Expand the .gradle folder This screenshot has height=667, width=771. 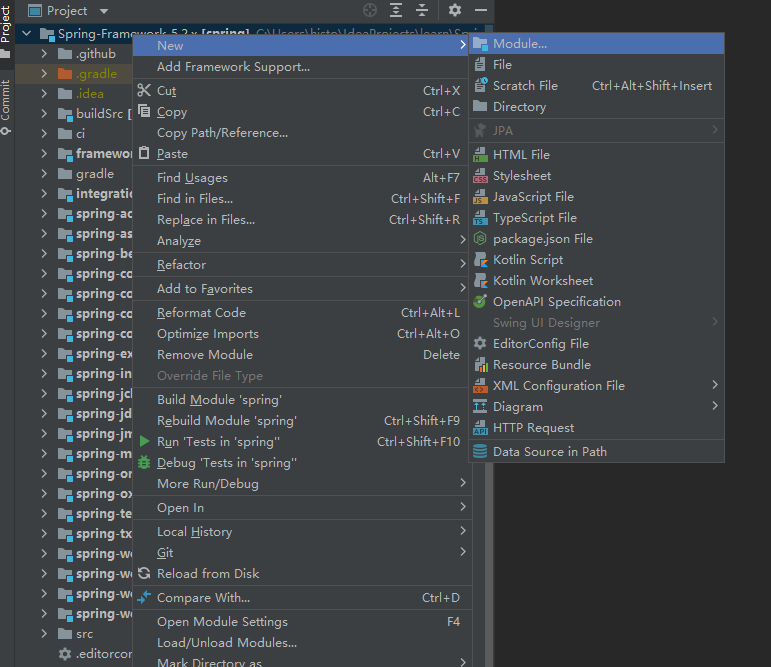(x=44, y=73)
